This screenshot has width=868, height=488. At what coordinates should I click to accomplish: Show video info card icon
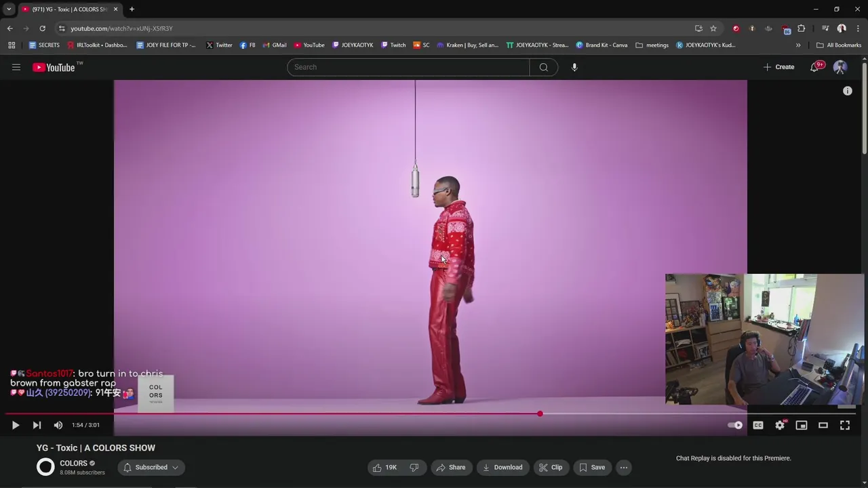coord(848,91)
